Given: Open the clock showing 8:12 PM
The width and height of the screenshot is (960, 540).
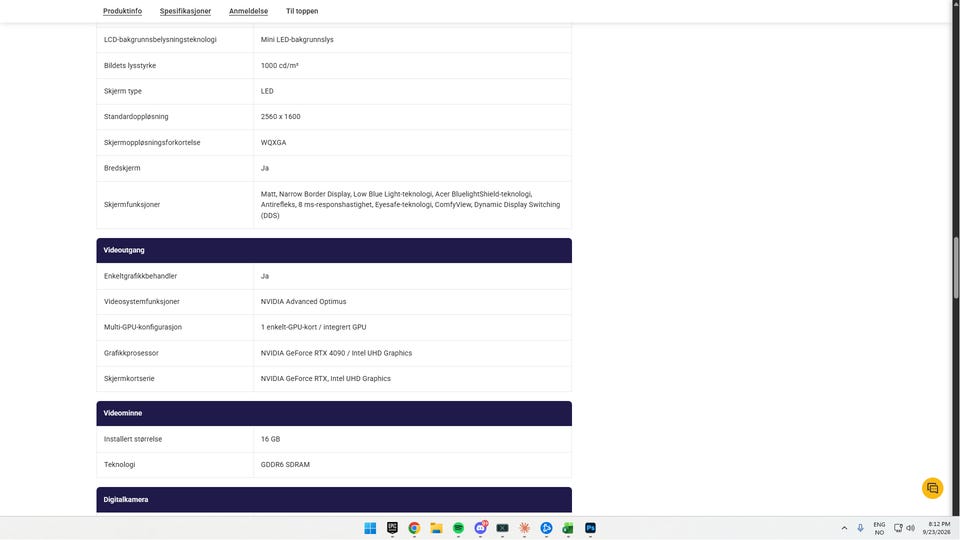Looking at the screenshot, I should coord(937,528).
